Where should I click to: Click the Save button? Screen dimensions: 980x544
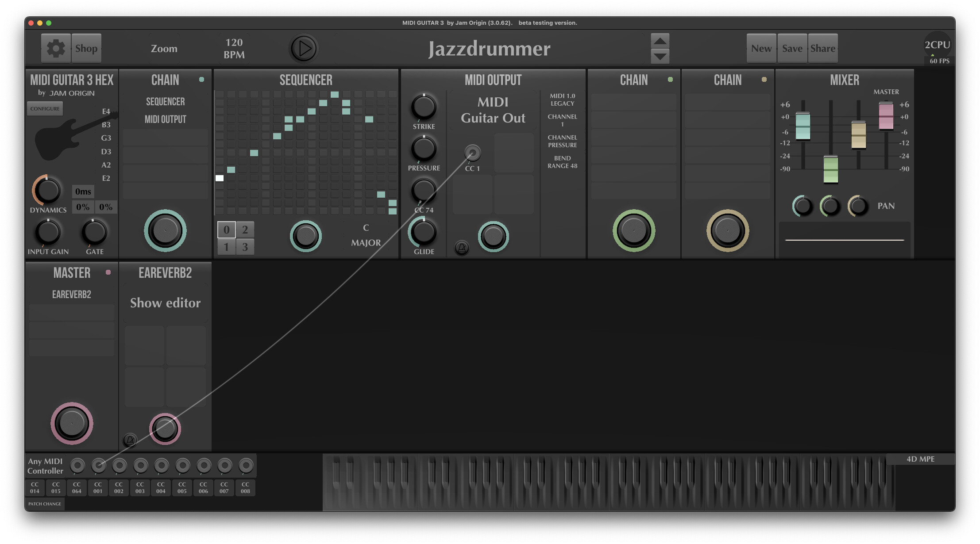coord(792,48)
